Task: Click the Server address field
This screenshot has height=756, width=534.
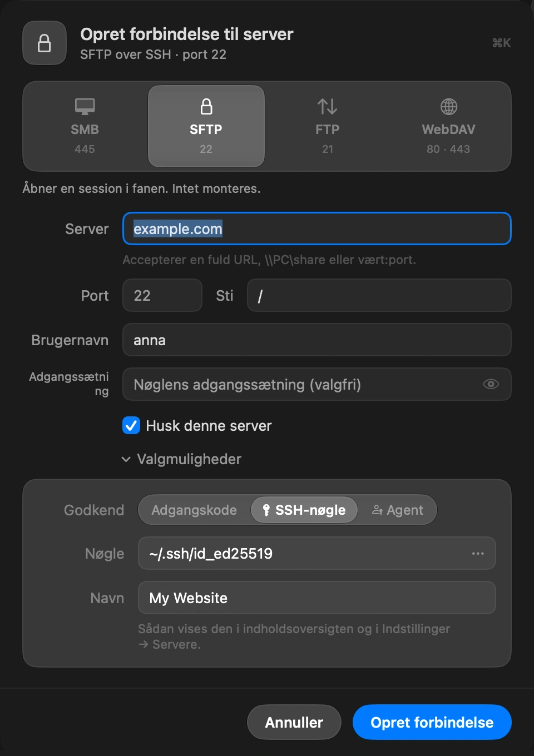Action: tap(317, 228)
